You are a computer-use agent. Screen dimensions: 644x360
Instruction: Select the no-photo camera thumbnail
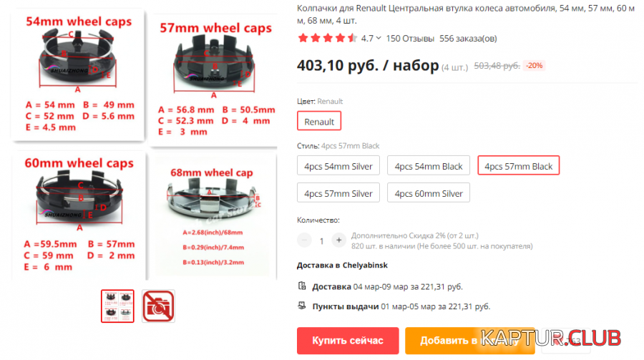pos(158,306)
